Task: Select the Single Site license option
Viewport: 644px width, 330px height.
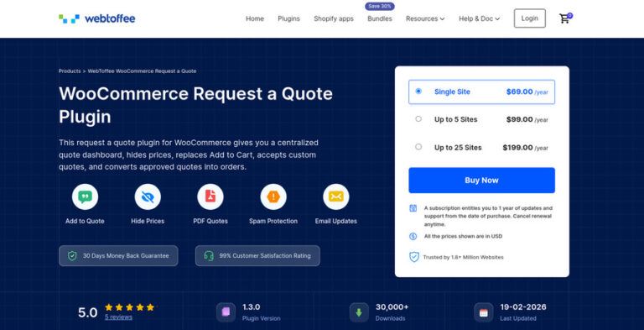Action: [481, 92]
